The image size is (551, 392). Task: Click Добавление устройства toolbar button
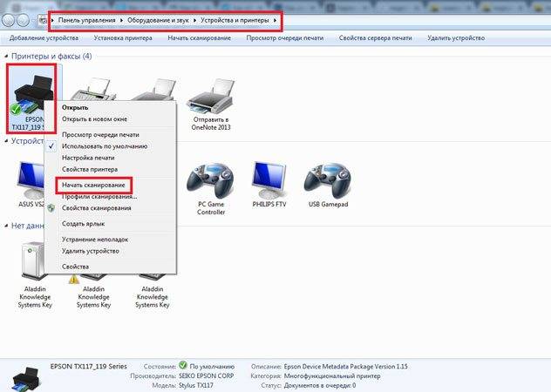point(44,38)
